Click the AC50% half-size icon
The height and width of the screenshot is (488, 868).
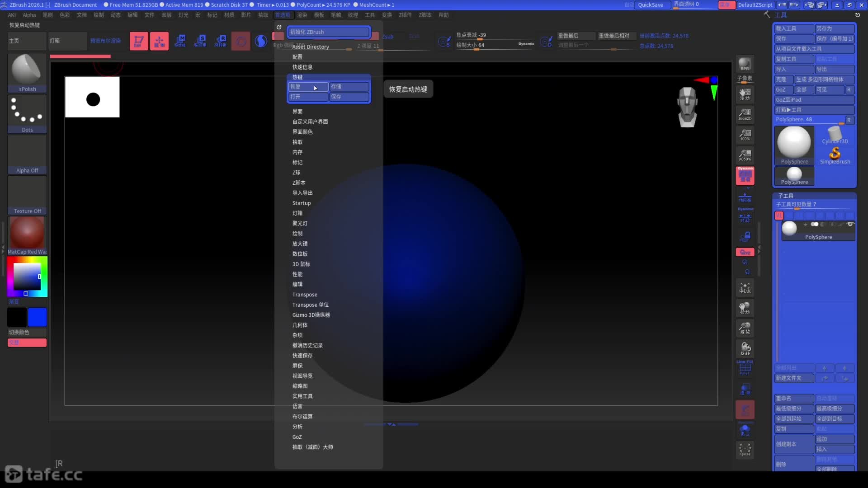click(745, 155)
